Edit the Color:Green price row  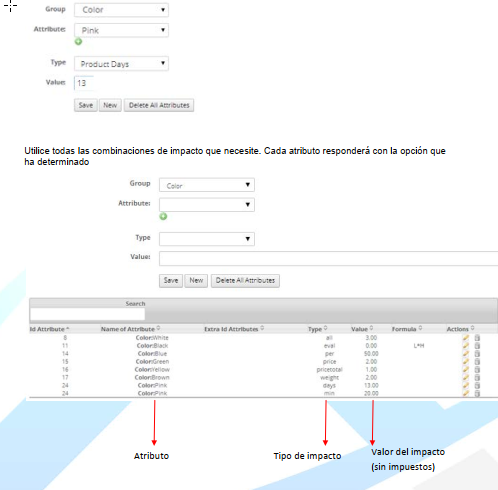pyautogui.click(x=466, y=362)
